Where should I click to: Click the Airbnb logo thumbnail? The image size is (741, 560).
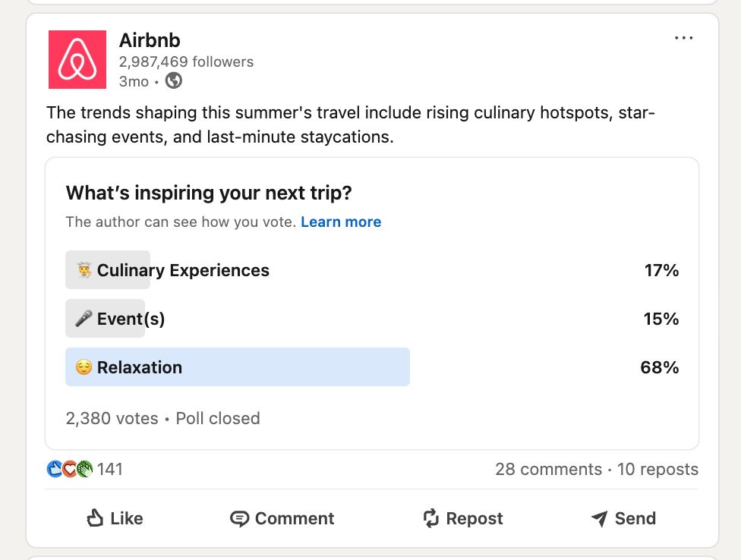[77, 59]
